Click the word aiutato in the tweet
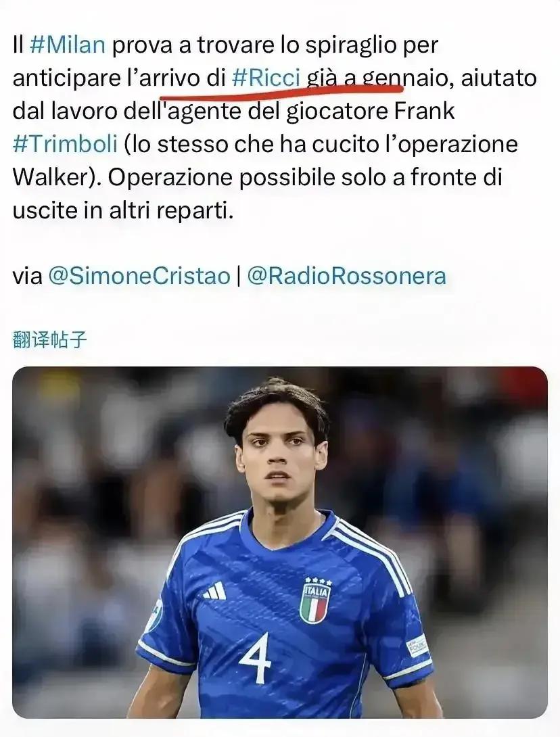The width and height of the screenshot is (560, 737). click(x=498, y=78)
